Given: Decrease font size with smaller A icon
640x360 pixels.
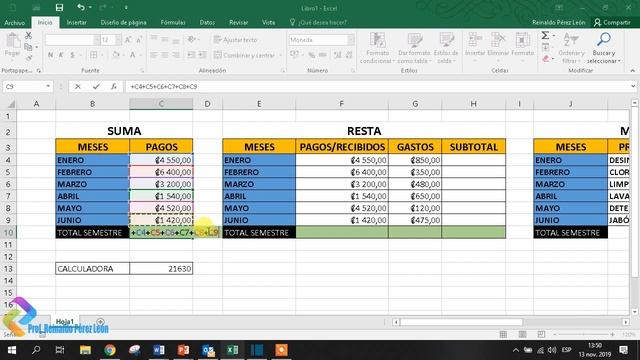Looking at the screenshot, I should pos(139,40).
